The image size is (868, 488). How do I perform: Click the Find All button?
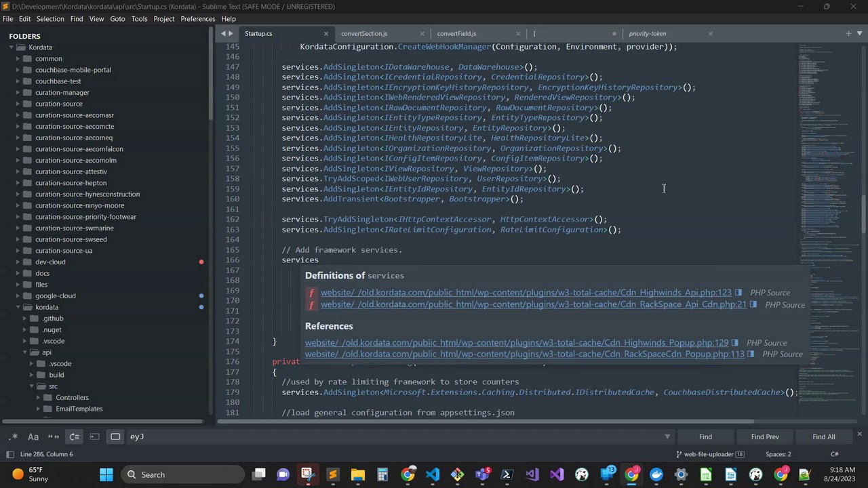[824, 436]
